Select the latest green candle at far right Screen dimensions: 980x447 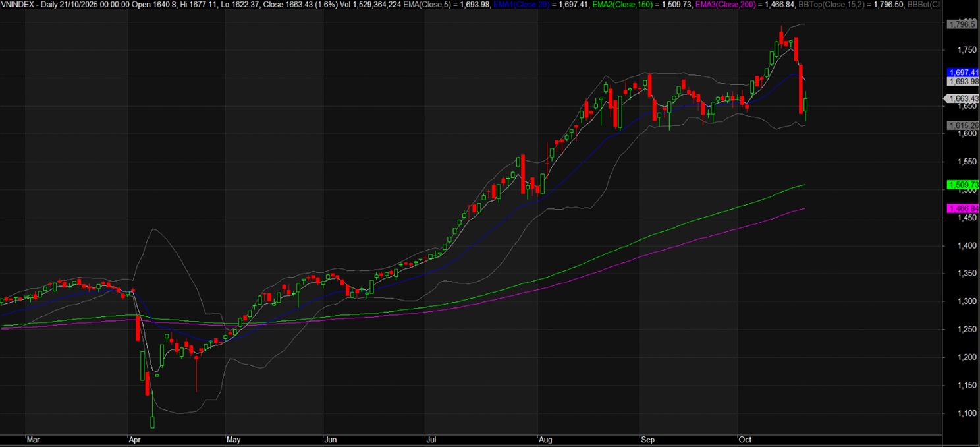pyautogui.click(x=805, y=105)
